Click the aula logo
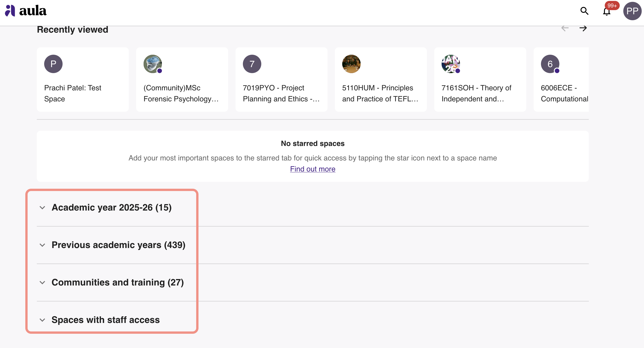This screenshot has height=348, width=644. 26,11
